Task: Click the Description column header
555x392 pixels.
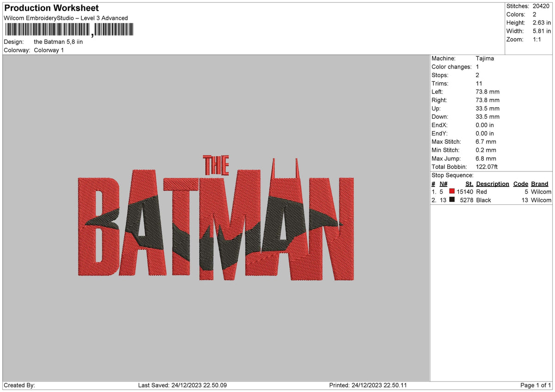Action: 493,184
